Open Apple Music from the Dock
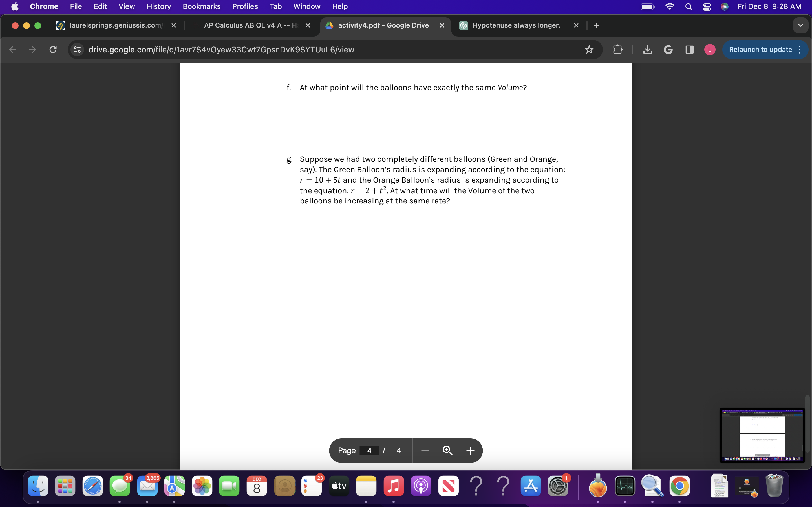Image resolution: width=812 pixels, height=507 pixels. [393, 486]
